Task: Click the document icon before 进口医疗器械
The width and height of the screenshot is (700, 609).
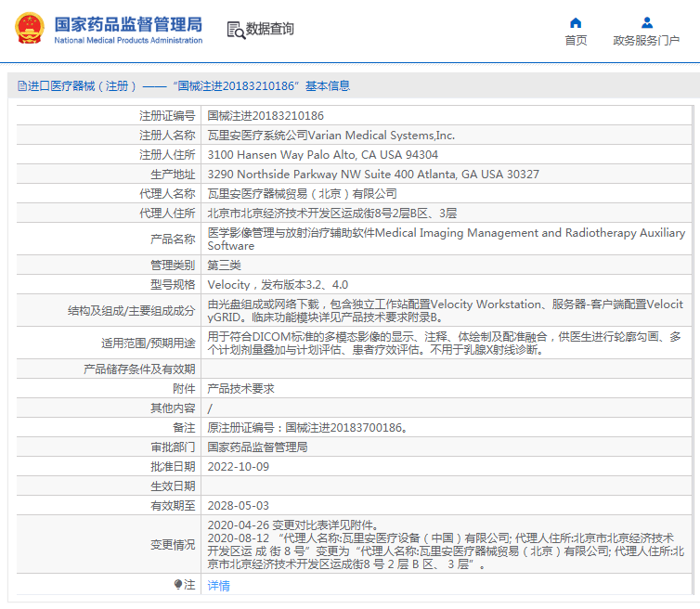Action: [22, 85]
